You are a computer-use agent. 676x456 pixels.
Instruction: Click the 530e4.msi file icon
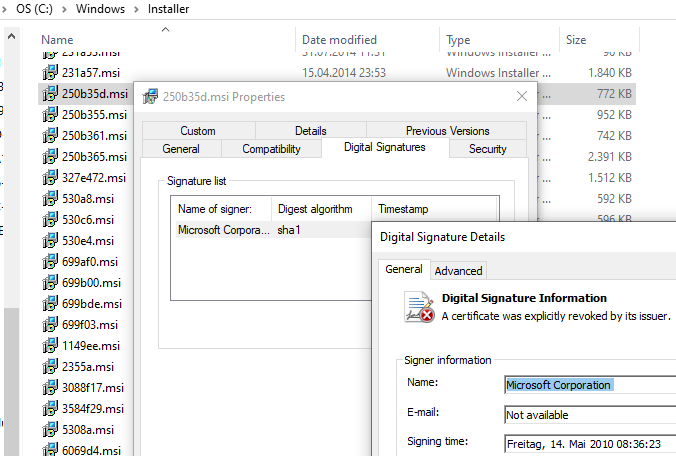[x=50, y=240]
